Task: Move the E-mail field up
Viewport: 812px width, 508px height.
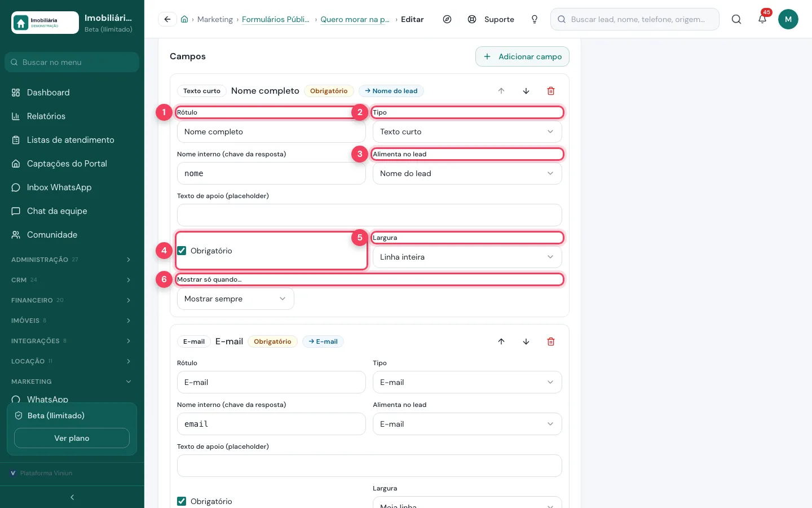Action: tap(501, 341)
